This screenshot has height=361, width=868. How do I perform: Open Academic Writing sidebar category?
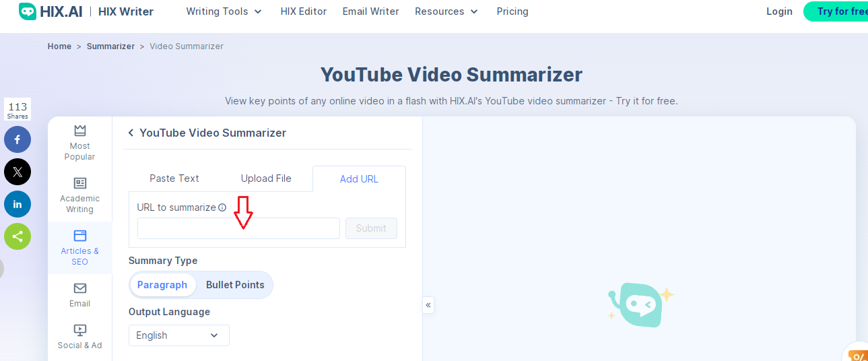[79, 195]
